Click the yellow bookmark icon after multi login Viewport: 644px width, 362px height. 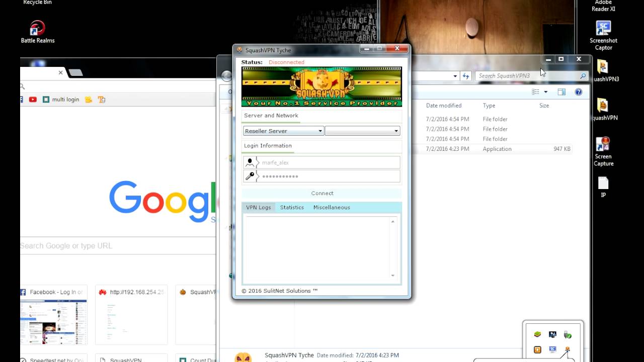(x=89, y=100)
